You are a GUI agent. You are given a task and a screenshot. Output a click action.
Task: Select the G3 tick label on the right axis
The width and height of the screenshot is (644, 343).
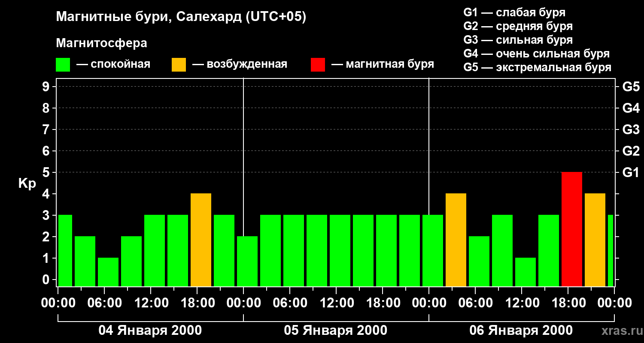(x=631, y=129)
